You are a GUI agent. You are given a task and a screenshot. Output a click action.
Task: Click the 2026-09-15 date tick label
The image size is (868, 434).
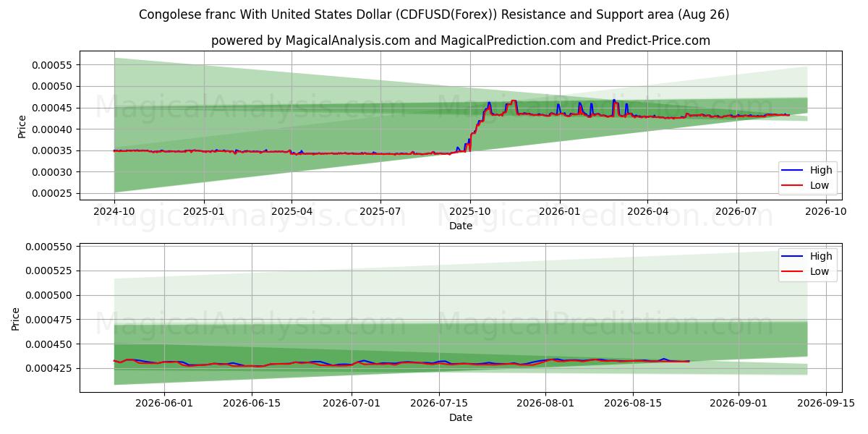(x=827, y=403)
